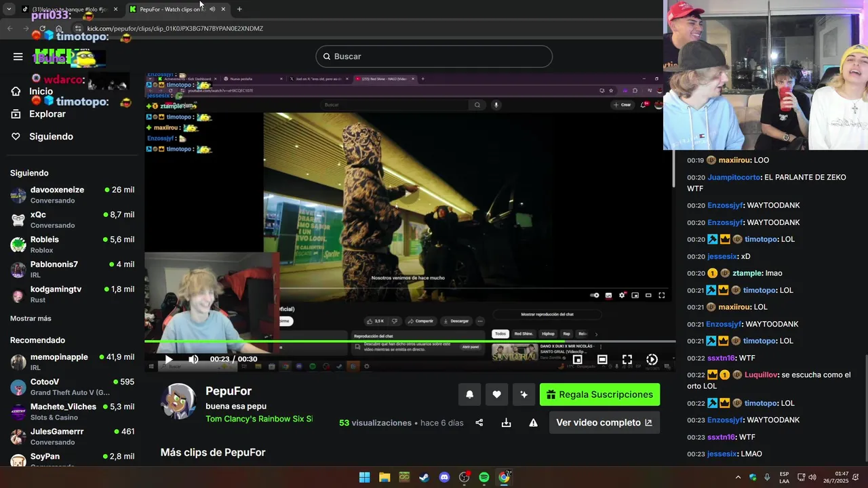Open Steam from the taskbar
The image size is (868, 488).
424,477
